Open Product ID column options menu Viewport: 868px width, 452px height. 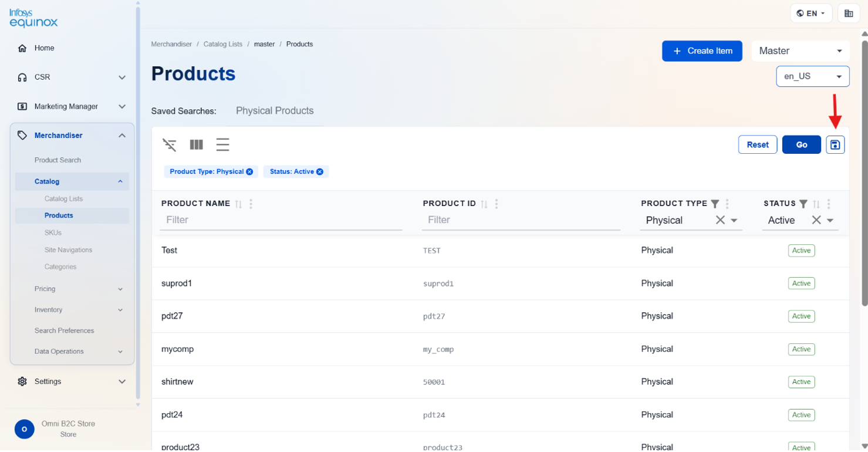click(497, 204)
